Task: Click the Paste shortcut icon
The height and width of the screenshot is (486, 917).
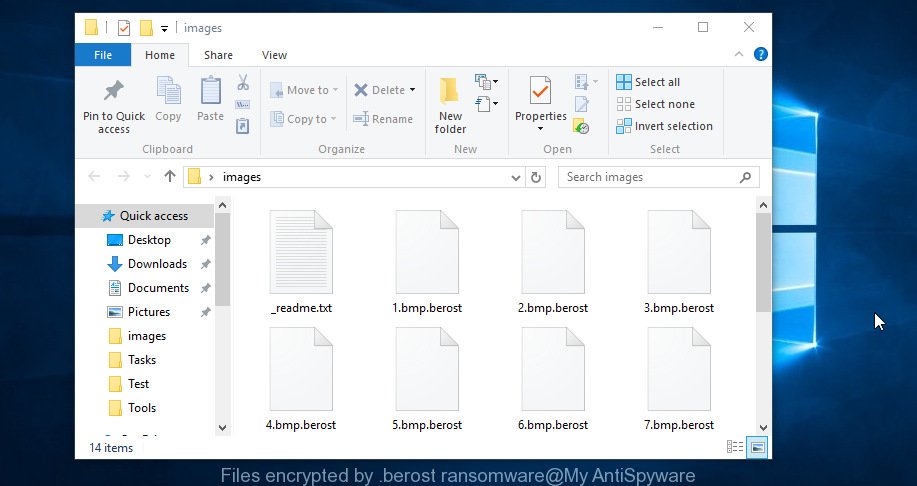Action: [x=243, y=126]
